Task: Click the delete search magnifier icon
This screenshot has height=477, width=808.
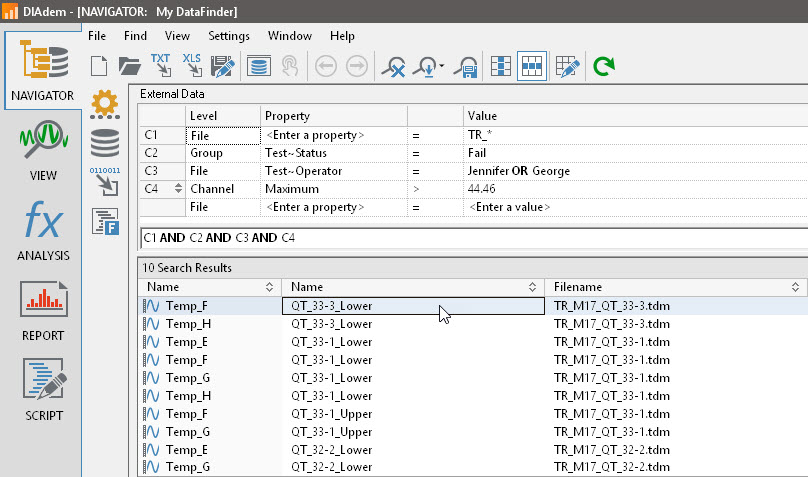Action: 395,67
